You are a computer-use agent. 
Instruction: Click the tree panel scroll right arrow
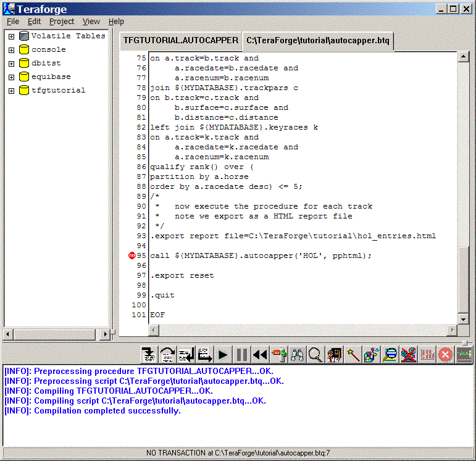(105, 334)
